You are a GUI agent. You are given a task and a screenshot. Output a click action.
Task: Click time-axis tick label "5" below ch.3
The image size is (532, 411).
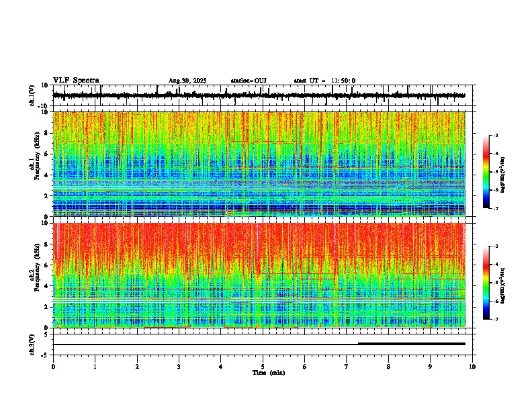[x=263, y=367]
